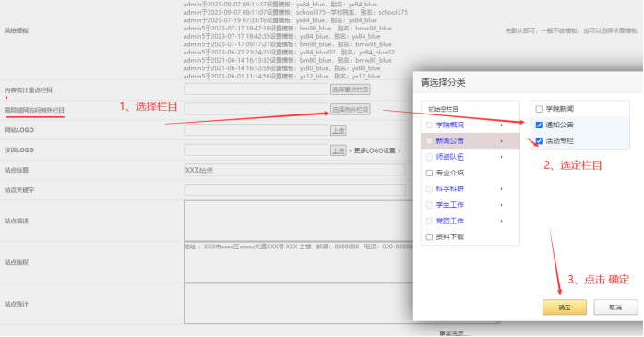Click the 选择例外栏目 button
This screenshot has height=337, width=644.
pyautogui.click(x=351, y=110)
